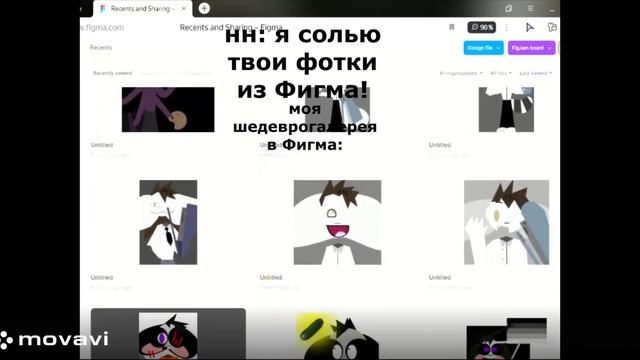Open the yellow background character thumbnail
Screen dimensions: 640x360
(337, 337)
